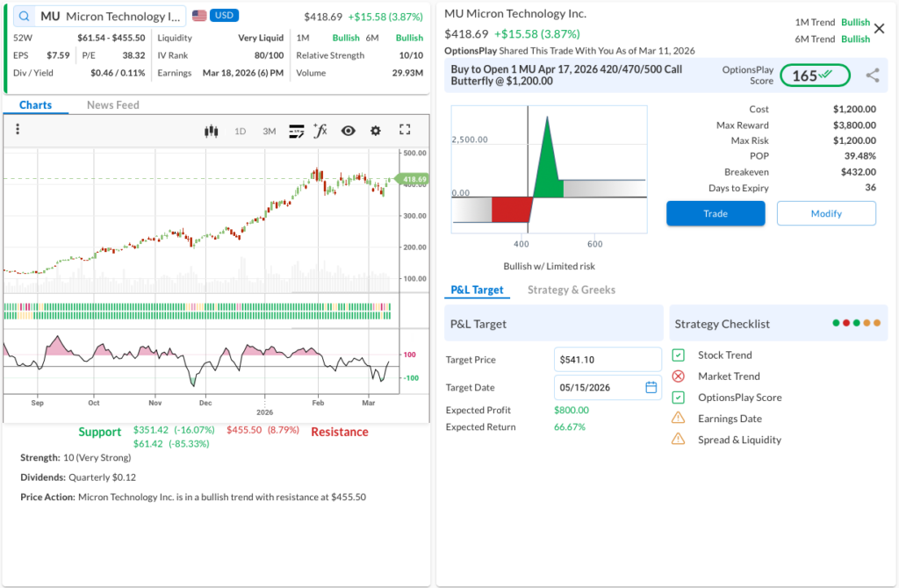Open the Strategy & Greeks tab
The image size is (899, 588).
[571, 290]
